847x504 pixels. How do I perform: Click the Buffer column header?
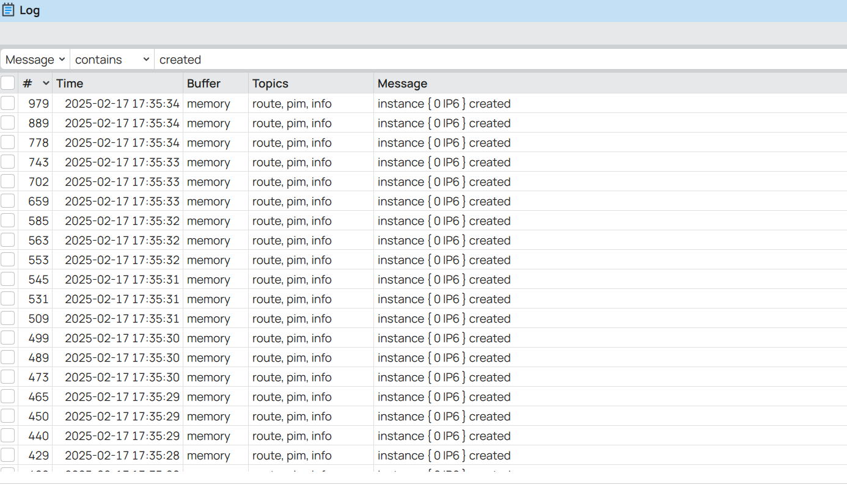coord(204,83)
